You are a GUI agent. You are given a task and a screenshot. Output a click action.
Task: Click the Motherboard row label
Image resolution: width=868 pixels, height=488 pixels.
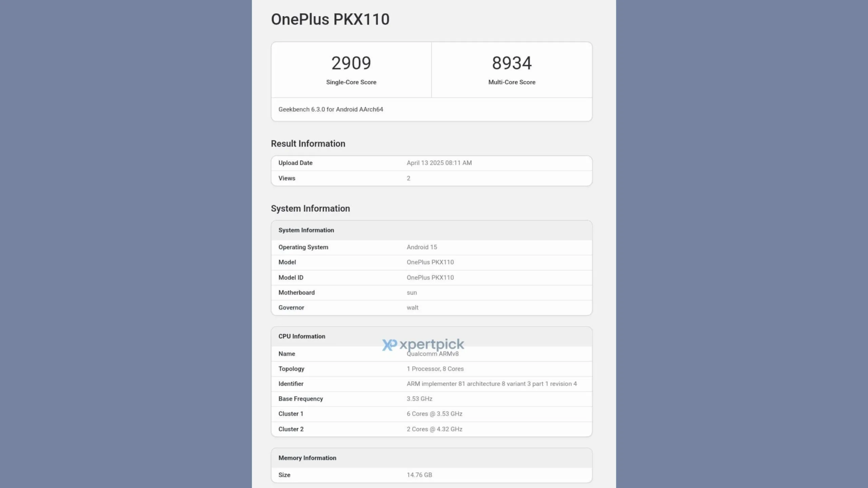click(x=296, y=292)
